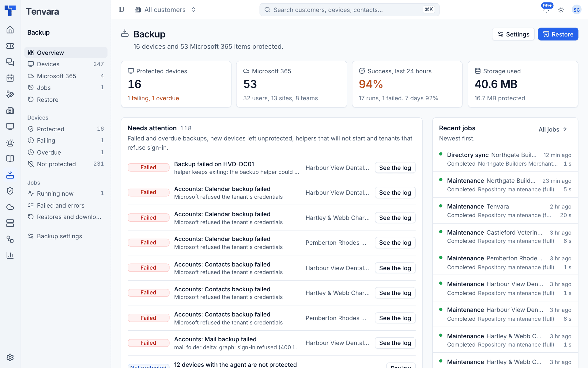Open the shield security rail icon
588x368 pixels.
point(10,191)
